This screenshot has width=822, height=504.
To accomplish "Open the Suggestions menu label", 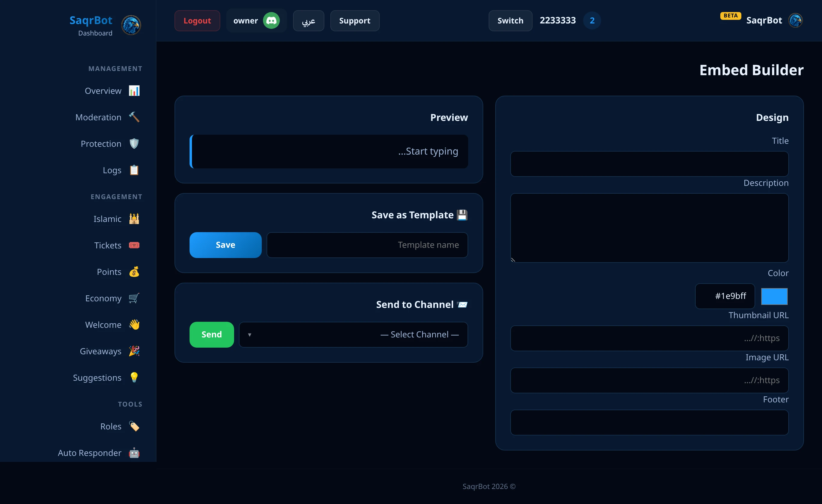I will (x=97, y=378).
